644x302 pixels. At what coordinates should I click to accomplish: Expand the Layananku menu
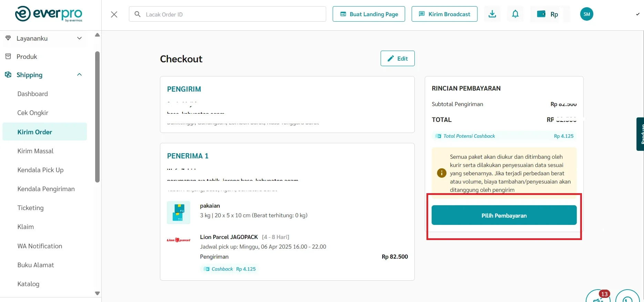pyautogui.click(x=79, y=38)
